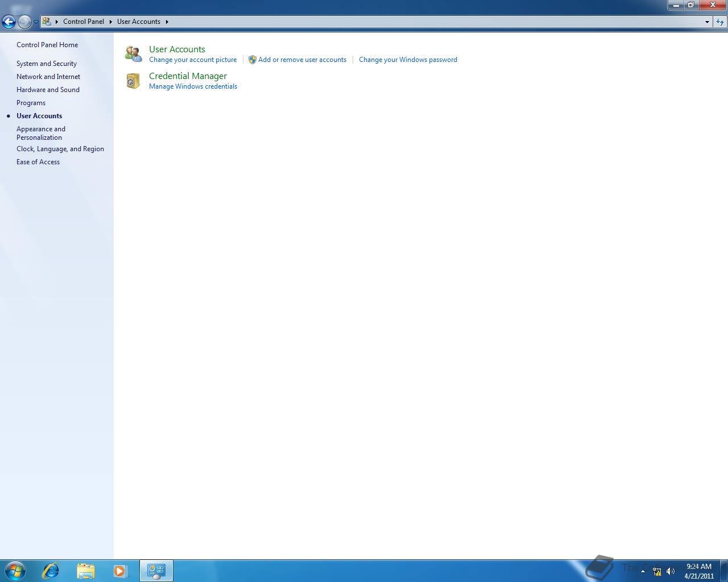Click the Control Panel icon in address bar
The image size is (728, 582).
click(x=47, y=22)
